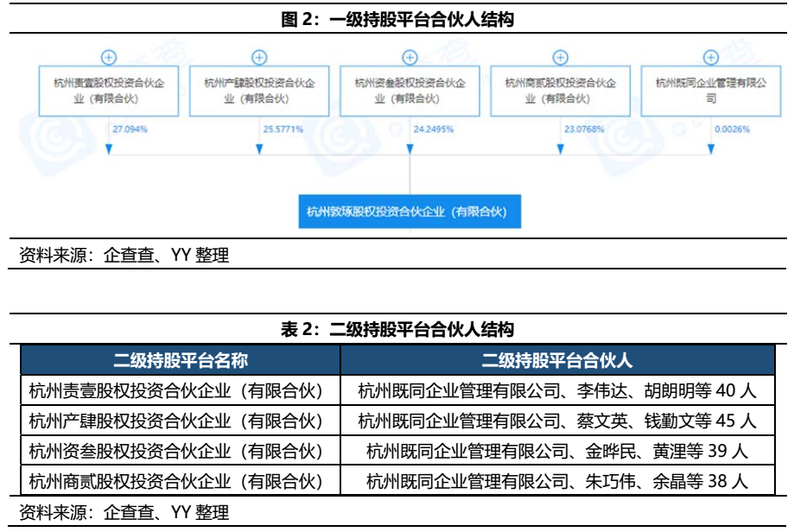Click blue arrow beside 25.5771% label
The width and height of the screenshot is (794, 532).
tap(259, 150)
